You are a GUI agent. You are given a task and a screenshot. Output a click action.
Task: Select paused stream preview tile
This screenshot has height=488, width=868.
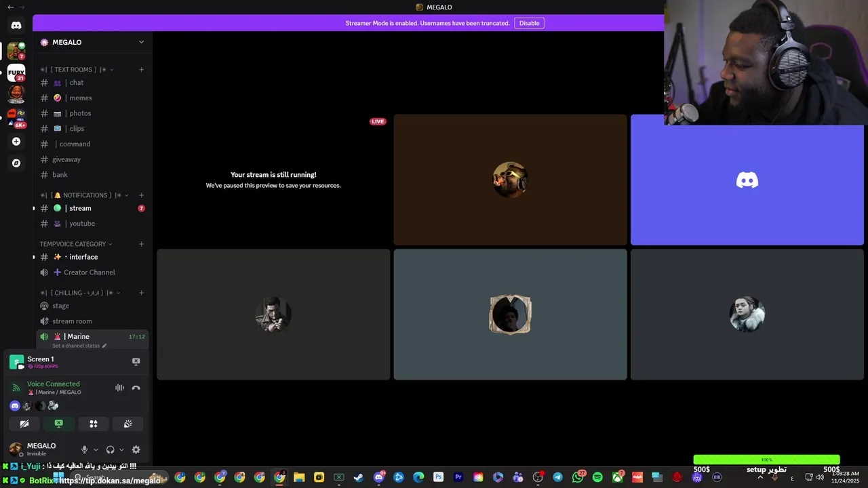[x=273, y=180]
